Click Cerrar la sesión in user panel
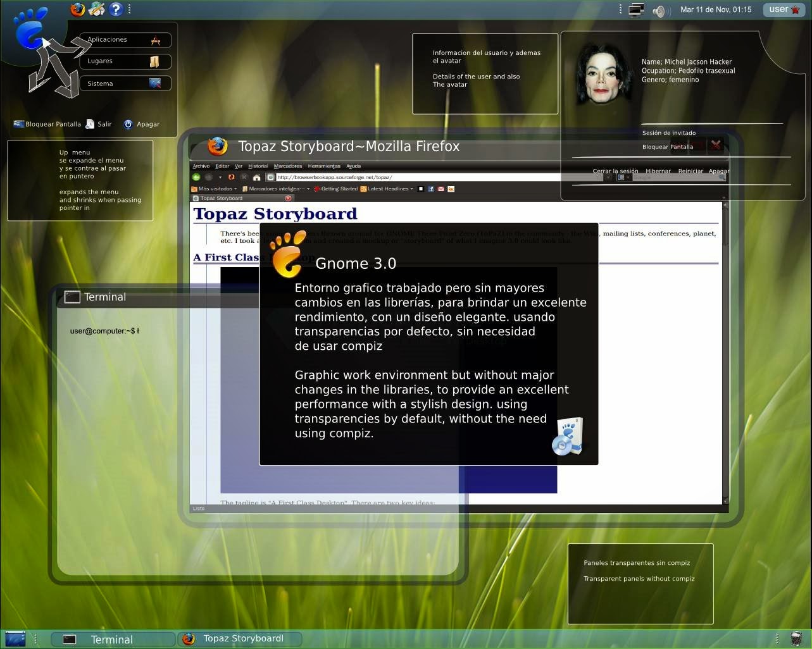The width and height of the screenshot is (812, 649). click(616, 171)
